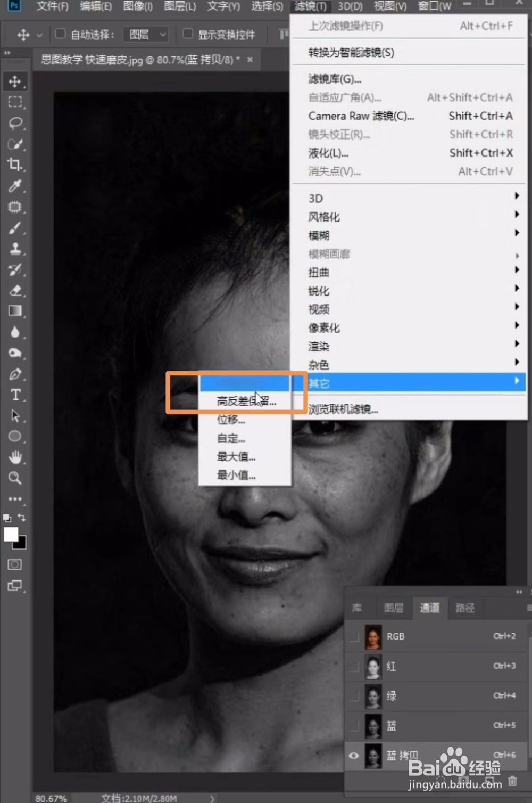Image resolution: width=532 pixels, height=803 pixels.
Task: Select the 蓝 拷贝 channel thumbnail
Action: 373,756
